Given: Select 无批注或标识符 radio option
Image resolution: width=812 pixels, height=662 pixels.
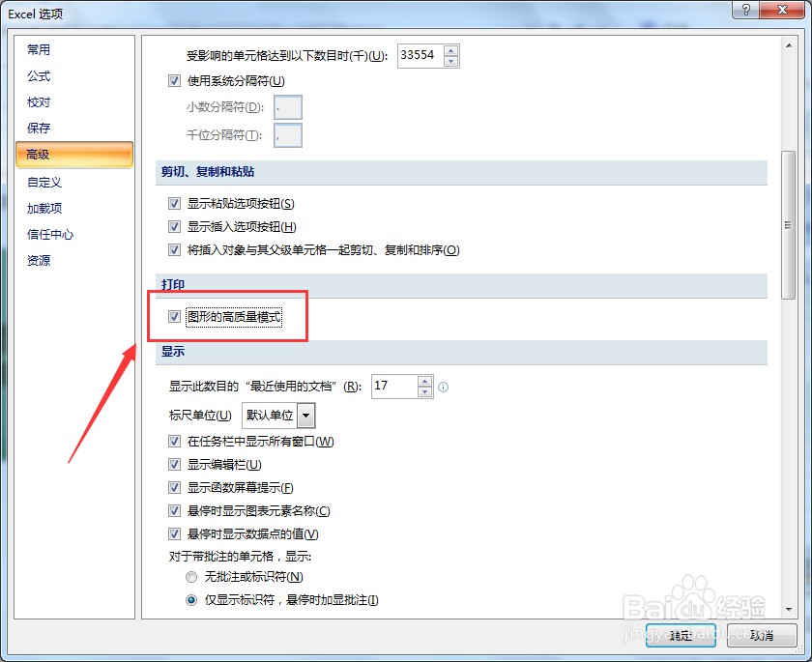Looking at the screenshot, I should coord(191,577).
